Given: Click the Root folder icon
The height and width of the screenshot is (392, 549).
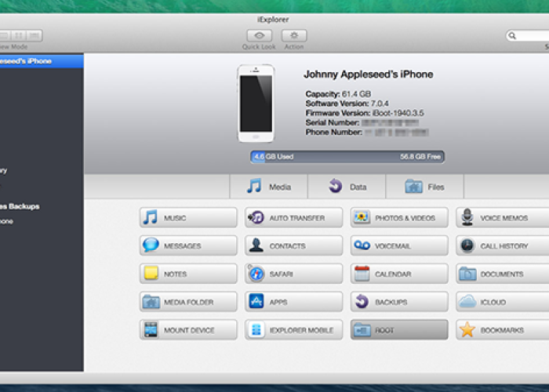Looking at the screenshot, I should pyautogui.click(x=362, y=330).
